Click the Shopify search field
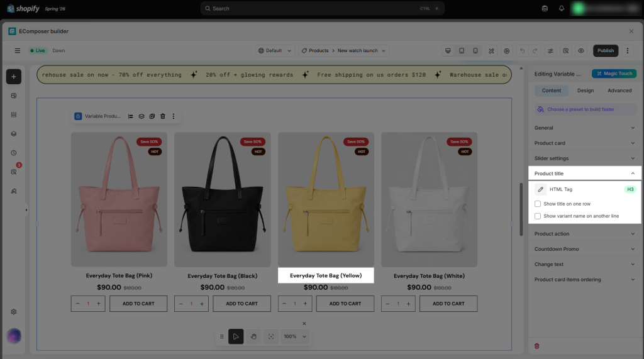The image size is (644, 359). pos(323,8)
